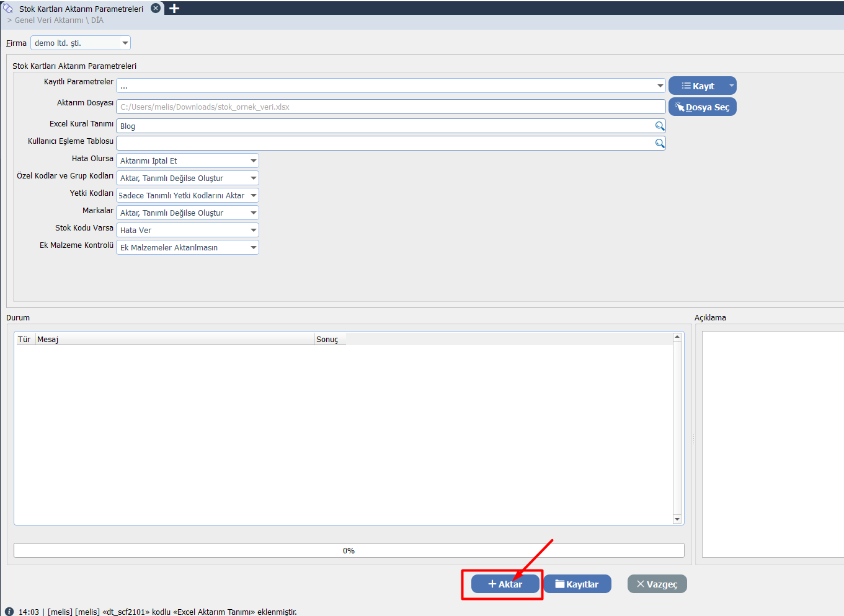Select the Stok Kartları Aktarım Parametreleri tab
This screenshot has width=844, height=616.
click(81, 9)
